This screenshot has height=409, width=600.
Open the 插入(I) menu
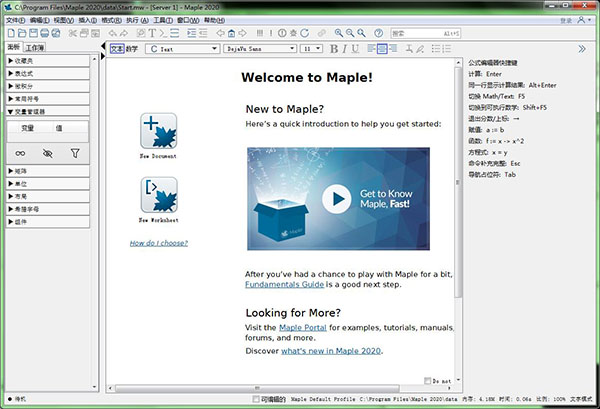click(x=88, y=20)
